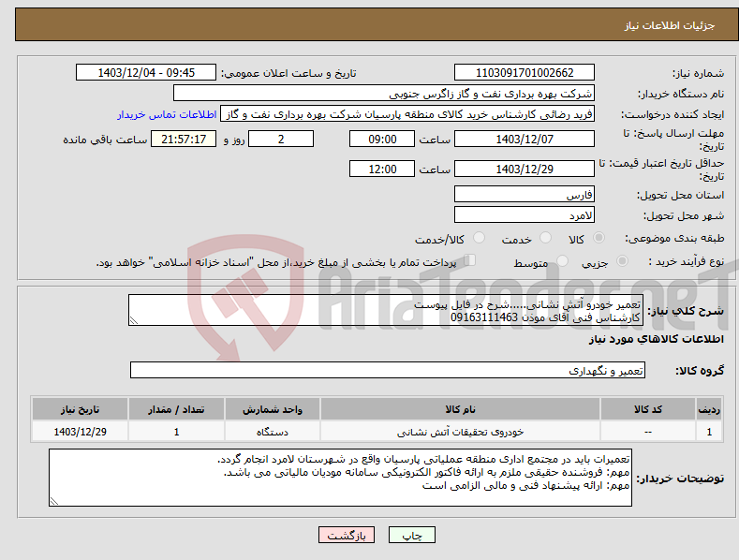Click the page title جزئیات اطلاعات نیاز
Viewport: 739px width, 560px height.
tap(670, 25)
